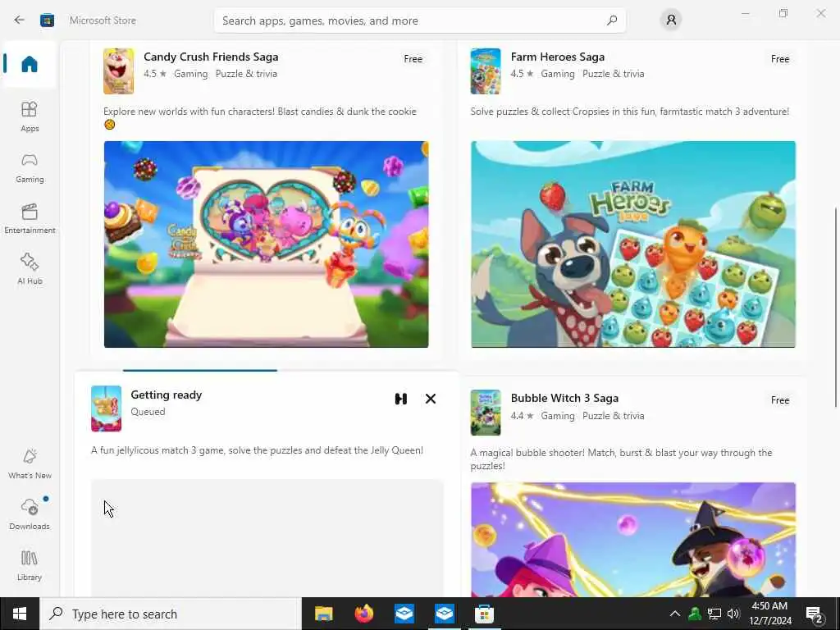Viewport: 840px width, 630px height.
Task: Open the notification center icon
Action: [x=815, y=614]
